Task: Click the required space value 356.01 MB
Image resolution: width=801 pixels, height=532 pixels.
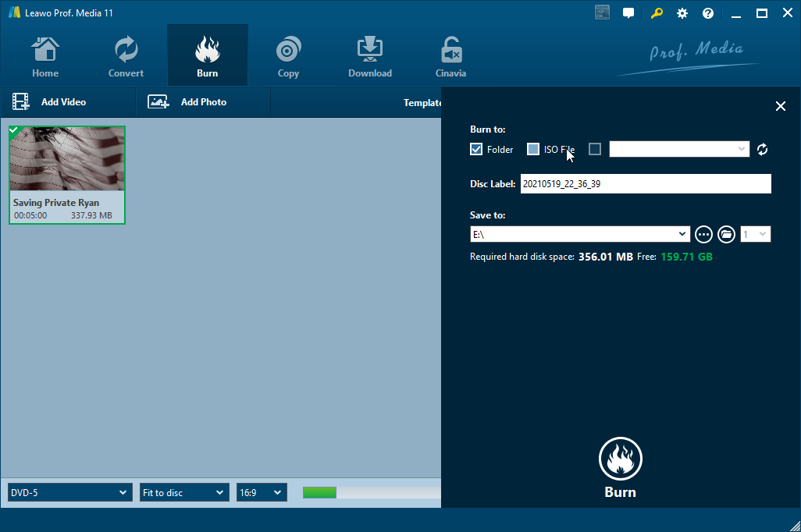Action: tap(605, 257)
